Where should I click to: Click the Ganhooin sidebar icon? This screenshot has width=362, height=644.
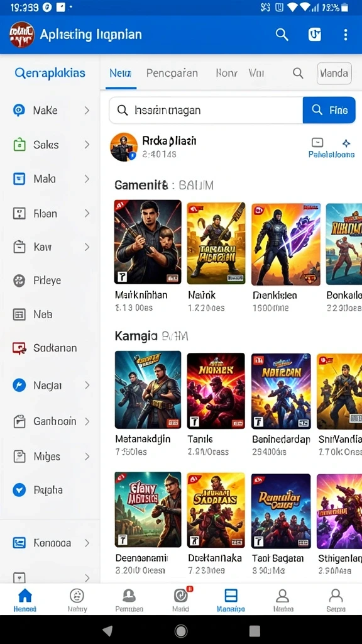[19, 421]
